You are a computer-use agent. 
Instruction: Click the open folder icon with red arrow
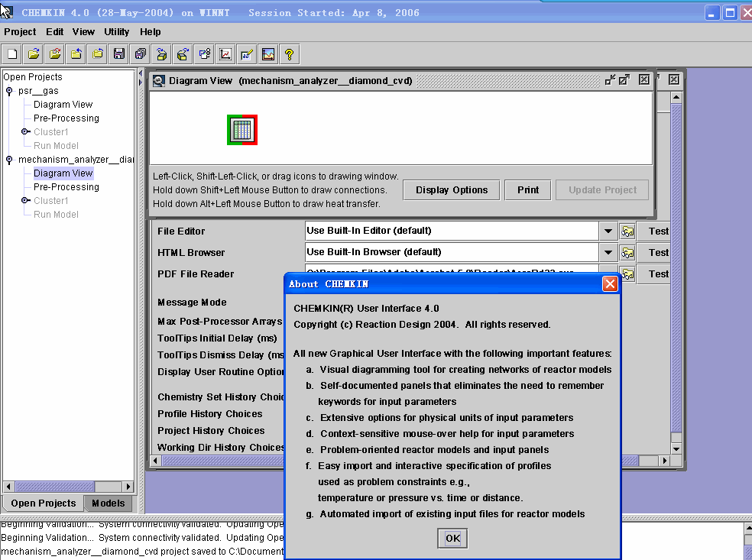(x=55, y=54)
